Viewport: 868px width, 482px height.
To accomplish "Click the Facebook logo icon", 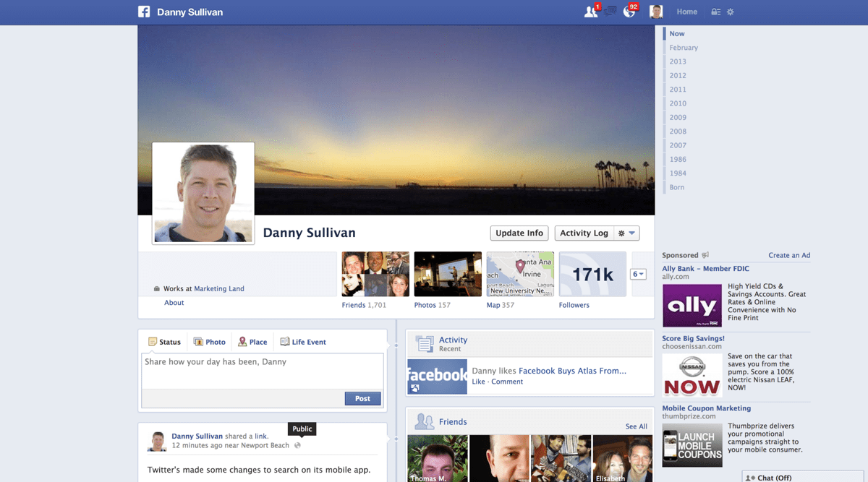I will 144,12.
